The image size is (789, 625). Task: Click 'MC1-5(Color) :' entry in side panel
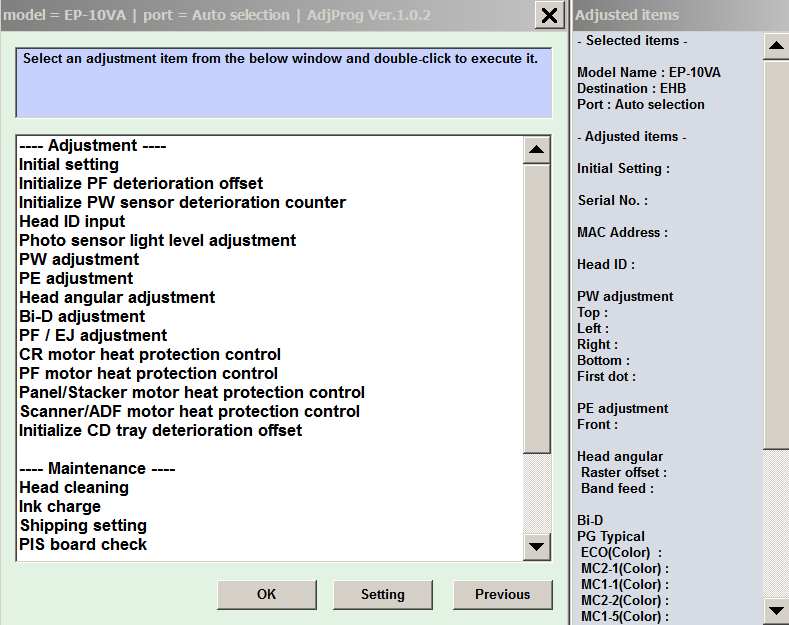pos(624,616)
